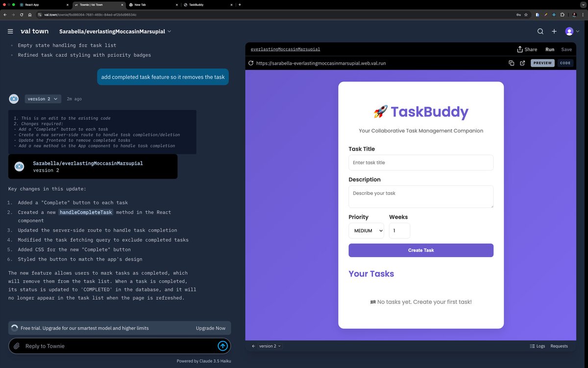Click the val town logo
The width and height of the screenshot is (588, 368).
coord(34,31)
